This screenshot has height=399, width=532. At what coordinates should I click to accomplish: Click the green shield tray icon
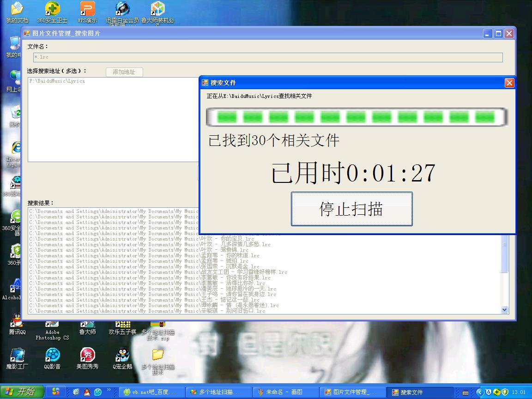(x=505, y=392)
